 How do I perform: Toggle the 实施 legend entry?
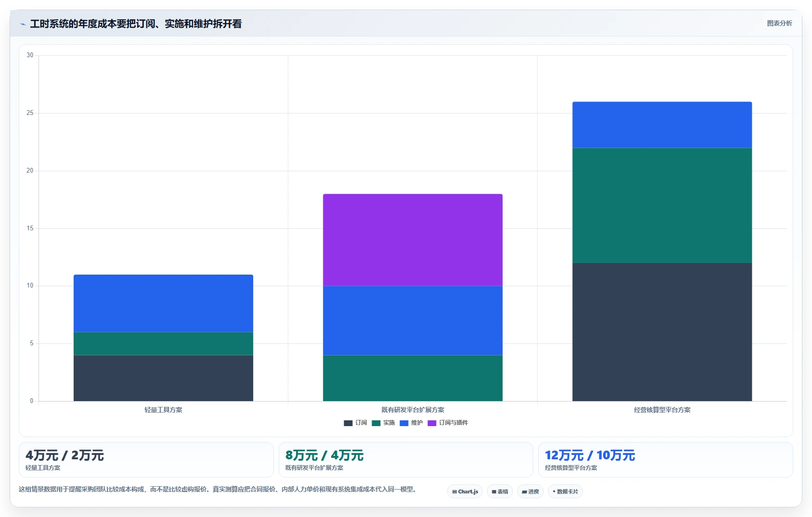click(x=383, y=423)
